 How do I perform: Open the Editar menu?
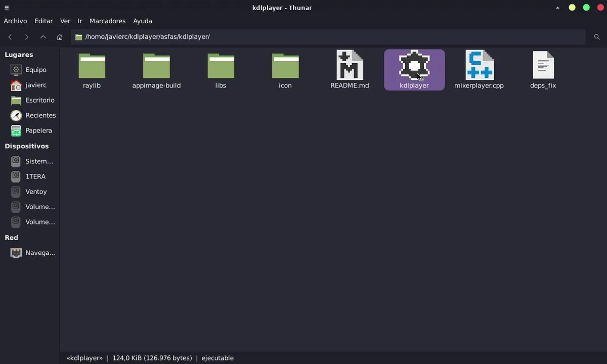pyautogui.click(x=44, y=21)
